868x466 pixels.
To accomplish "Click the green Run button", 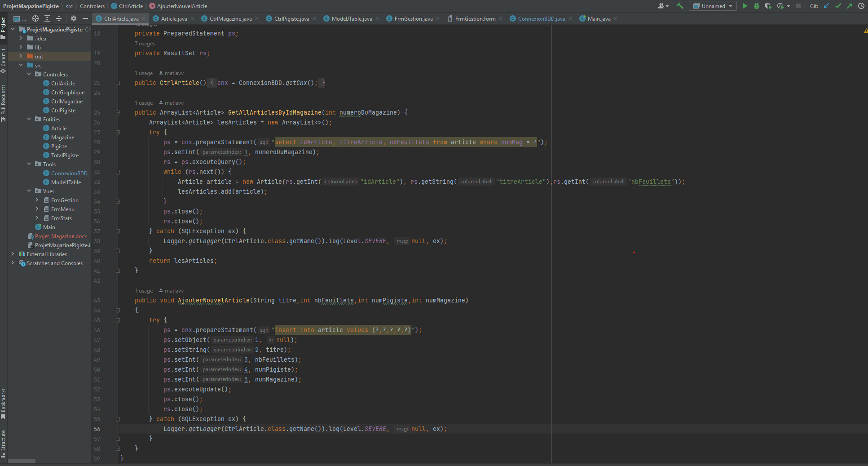I will pos(745,6).
